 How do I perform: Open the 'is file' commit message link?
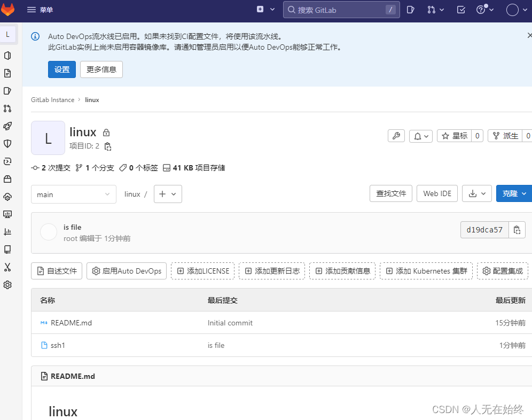[x=72, y=227]
